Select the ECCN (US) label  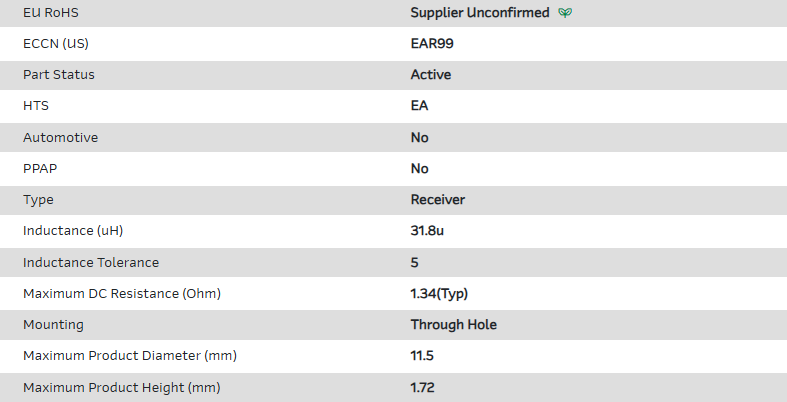[62, 44]
